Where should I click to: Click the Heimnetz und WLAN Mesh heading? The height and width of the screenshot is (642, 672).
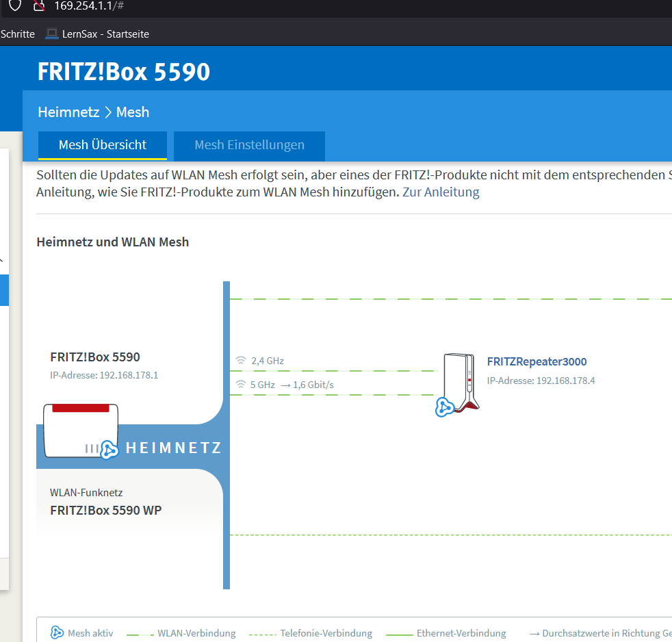[x=113, y=242]
